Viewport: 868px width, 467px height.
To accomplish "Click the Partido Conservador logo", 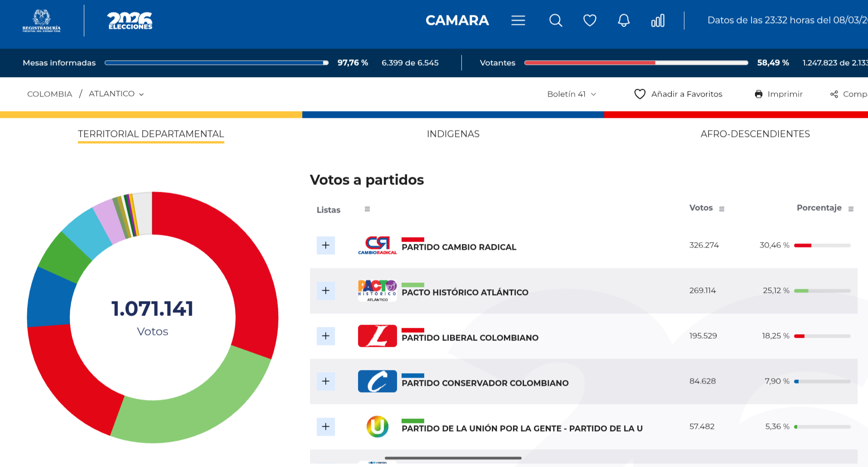I will 377,381.
